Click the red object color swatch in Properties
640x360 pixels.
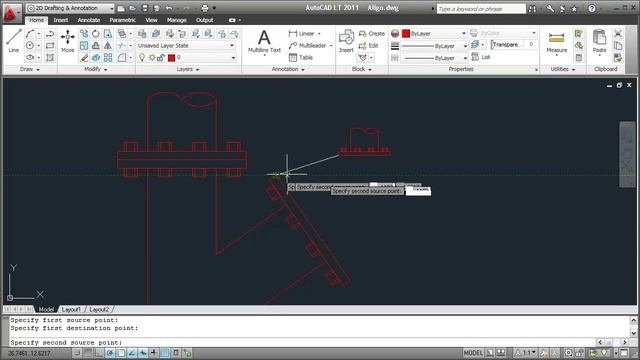406,33
